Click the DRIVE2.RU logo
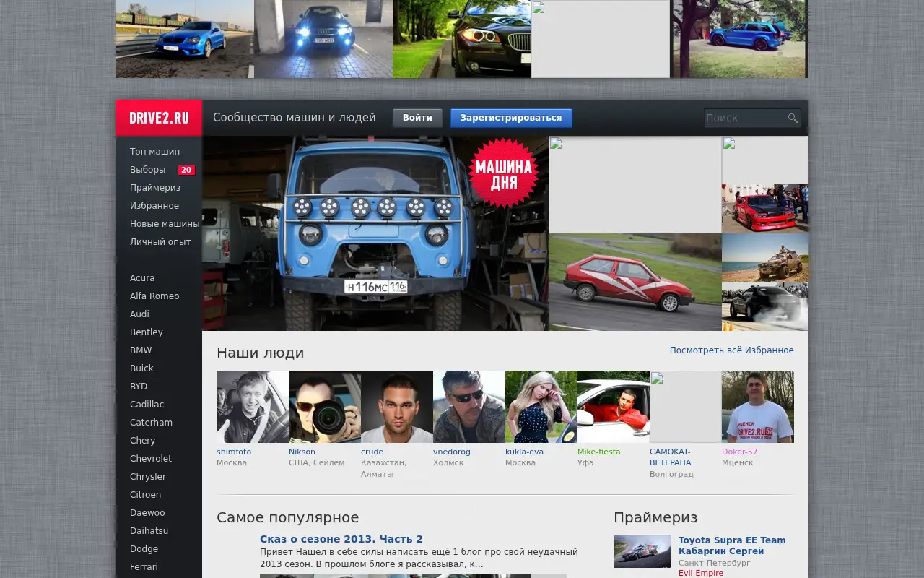 pos(159,118)
